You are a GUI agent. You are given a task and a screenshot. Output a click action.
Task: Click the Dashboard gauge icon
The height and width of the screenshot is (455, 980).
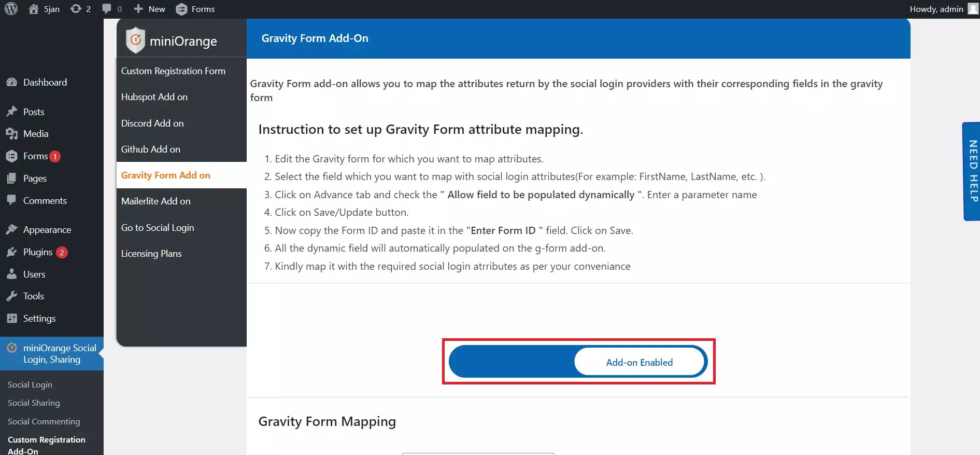pyautogui.click(x=12, y=82)
